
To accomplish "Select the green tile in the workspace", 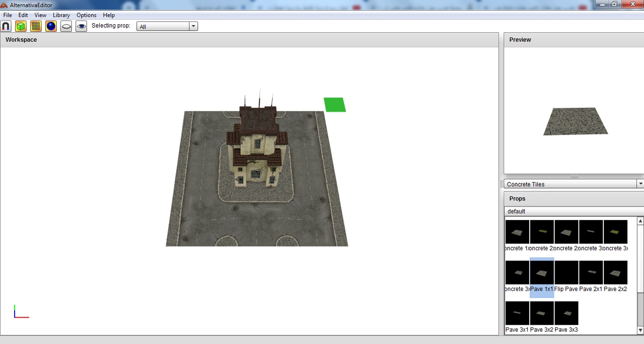I will 335,105.
